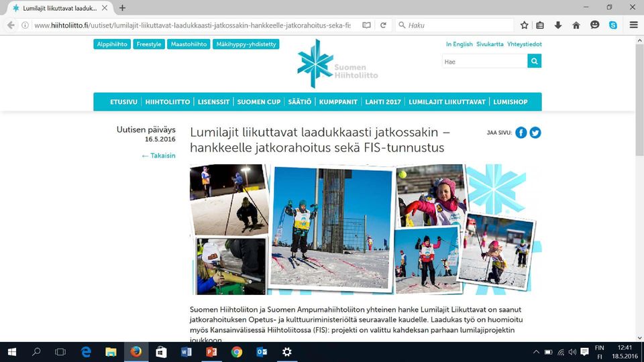Open the ETUSIVU menu item
Screen dimensions: 644x362
tap(123, 102)
